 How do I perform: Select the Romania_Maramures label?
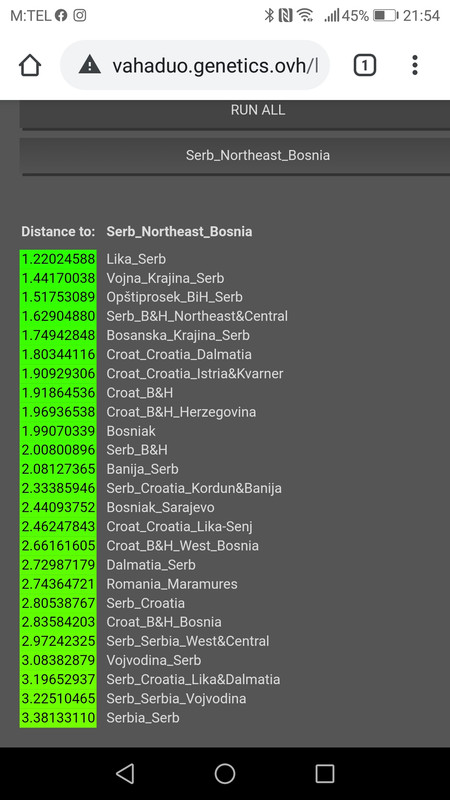point(172,584)
